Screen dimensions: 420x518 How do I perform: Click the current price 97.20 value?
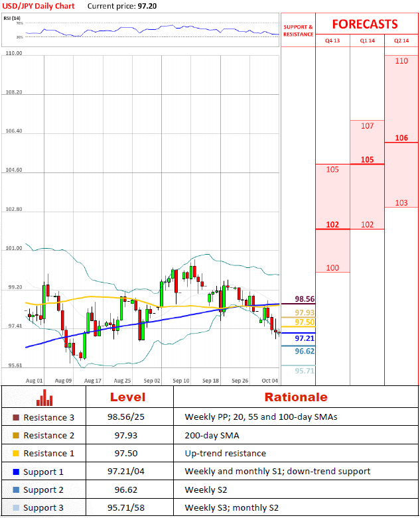click(147, 6)
